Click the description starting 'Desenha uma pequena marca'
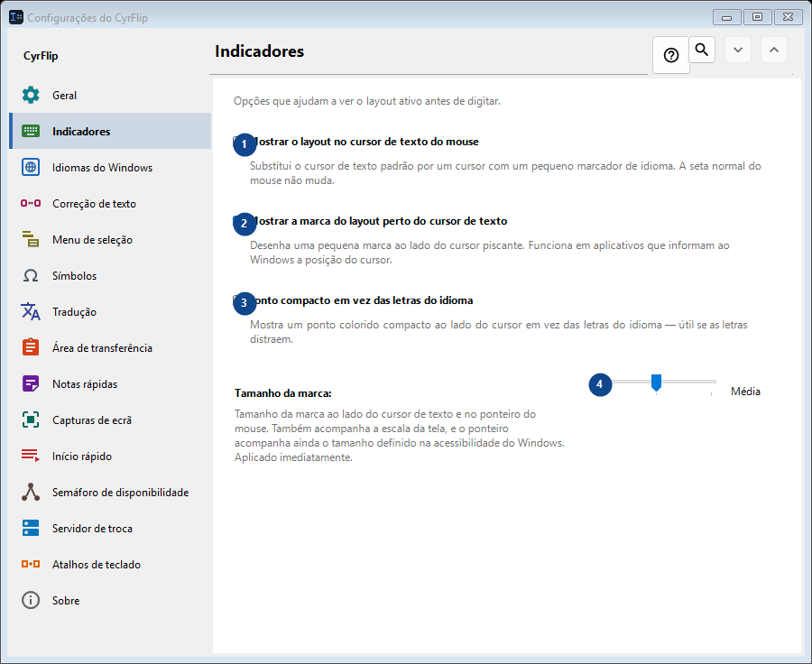This screenshot has height=664, width=812. point(490,253)
